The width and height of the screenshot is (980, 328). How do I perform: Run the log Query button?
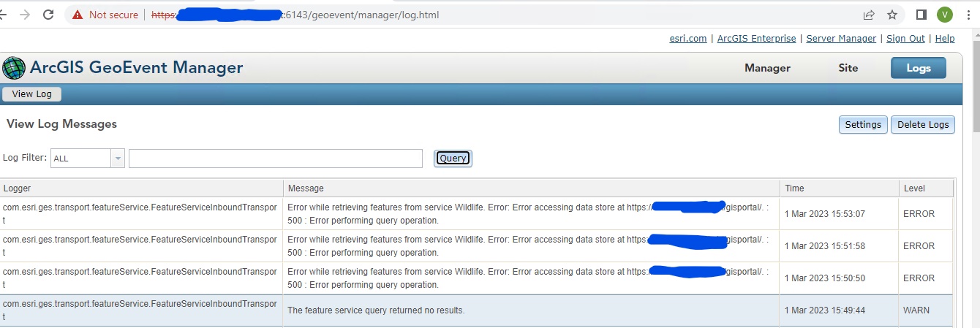(x=453, y=158)
